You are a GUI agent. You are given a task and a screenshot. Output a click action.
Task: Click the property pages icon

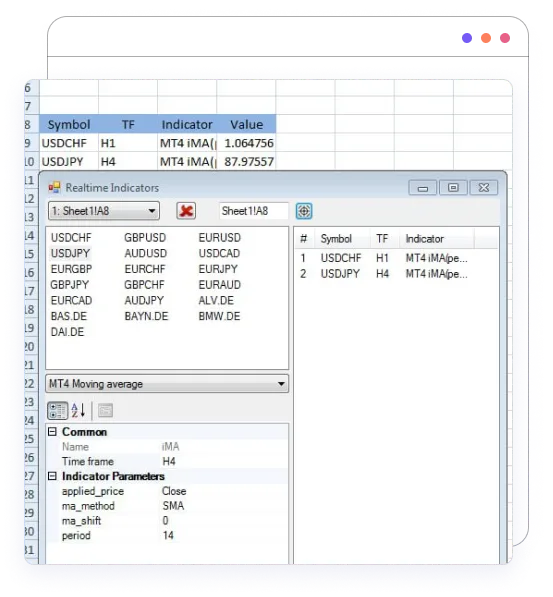pos(105,410)
